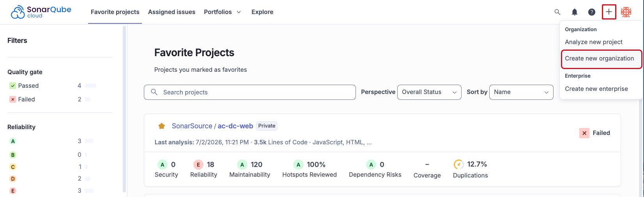Click the Private badge on ac-dc-web
644x197 pixels.
coord(267,126)
